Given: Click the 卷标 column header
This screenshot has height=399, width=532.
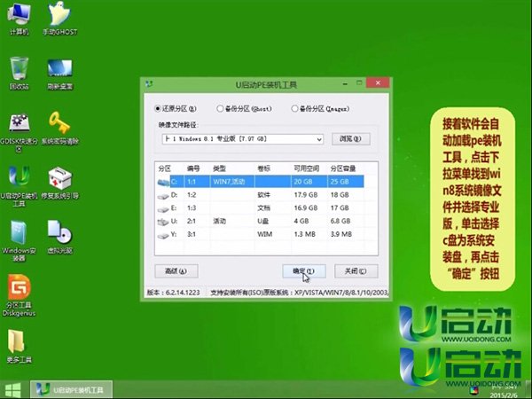Looking at the screenshot, I should tap(263, 168).
